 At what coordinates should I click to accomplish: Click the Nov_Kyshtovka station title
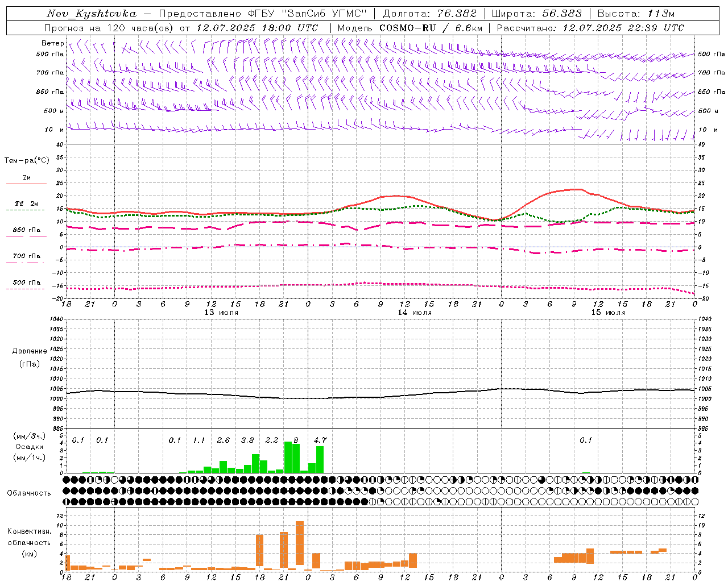[92, 14]
